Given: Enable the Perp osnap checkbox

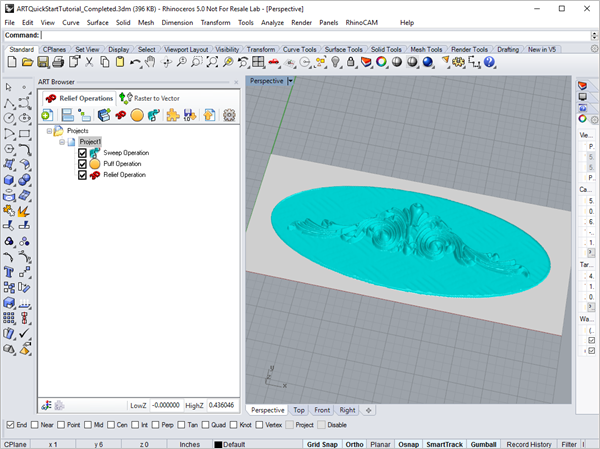Looking at the screenshot, I should 155,425.
